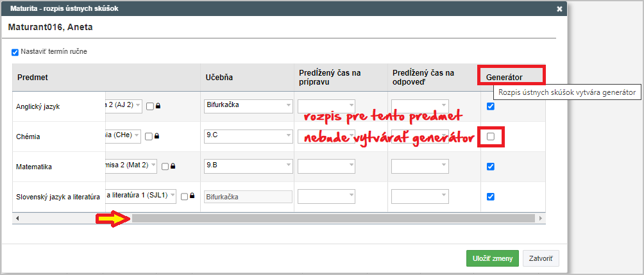
Task: Uncheck Generátor for Slovenský jazyk a literatúra
Action: (491, 197)
